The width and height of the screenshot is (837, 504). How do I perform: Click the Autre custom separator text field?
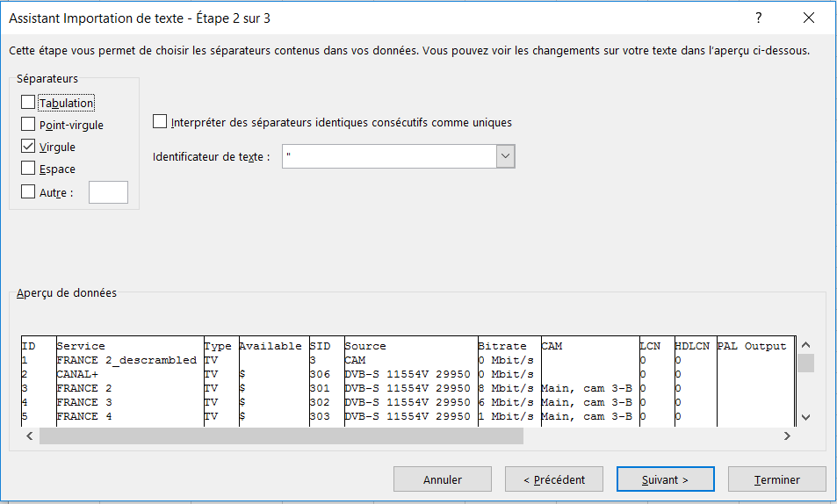coord(108,192)
